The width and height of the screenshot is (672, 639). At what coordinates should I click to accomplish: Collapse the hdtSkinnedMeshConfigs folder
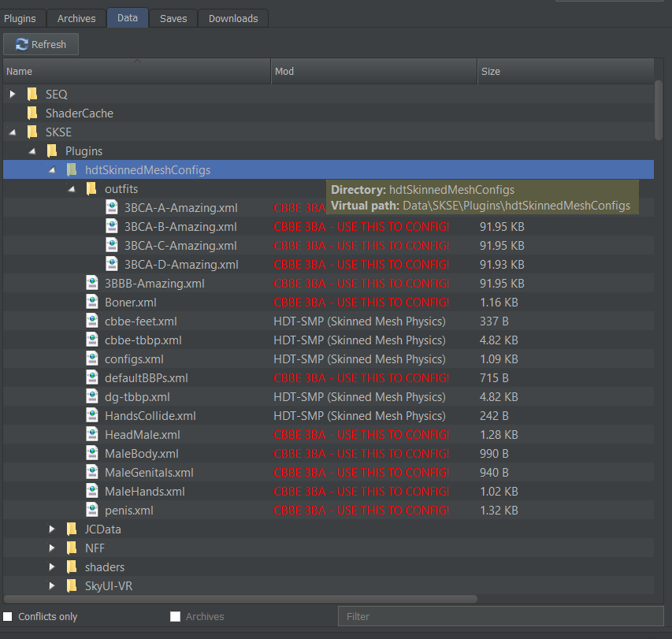tap(52, 169)
